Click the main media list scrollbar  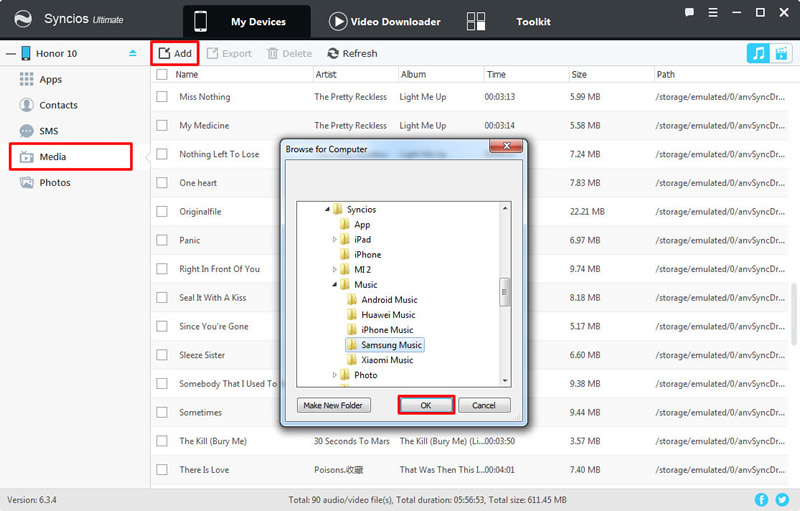pyautogui.click(x=794, y=314)
